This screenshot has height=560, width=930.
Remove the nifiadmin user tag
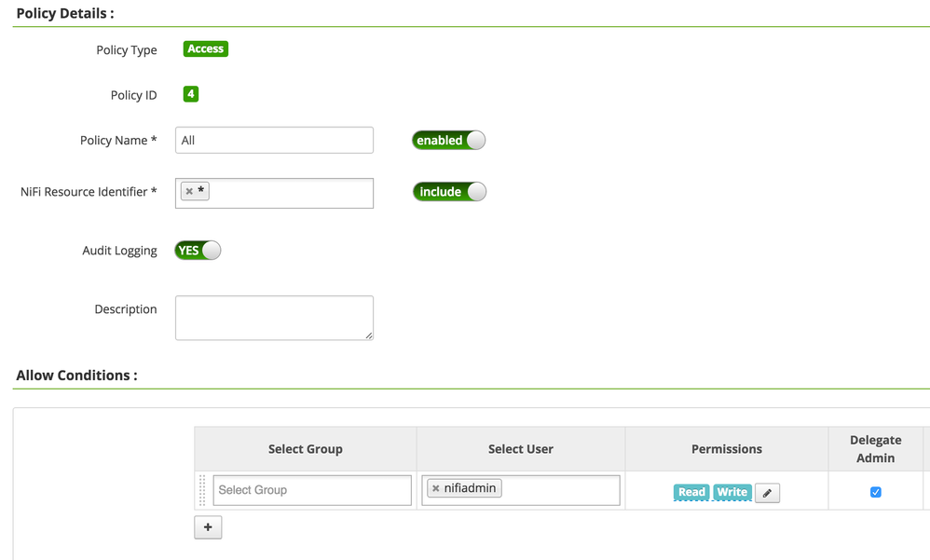pyautogui.click(x=435, y=488)
